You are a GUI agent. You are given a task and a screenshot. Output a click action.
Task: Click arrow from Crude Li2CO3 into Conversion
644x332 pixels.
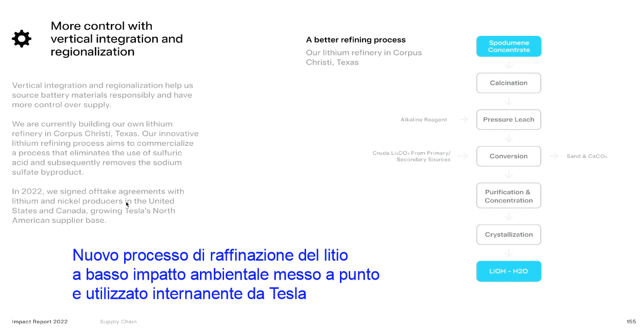[462, 156]
